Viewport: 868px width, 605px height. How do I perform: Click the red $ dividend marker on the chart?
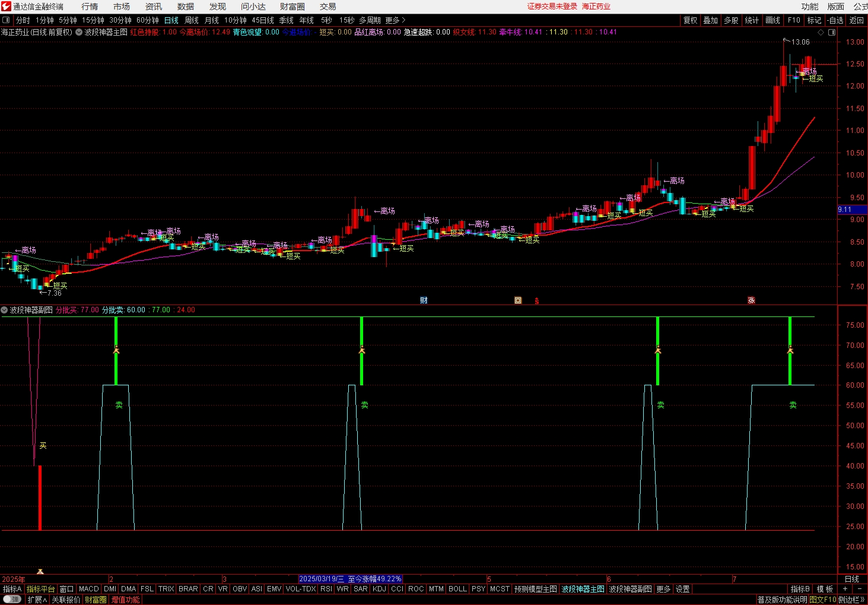point(536,301)
